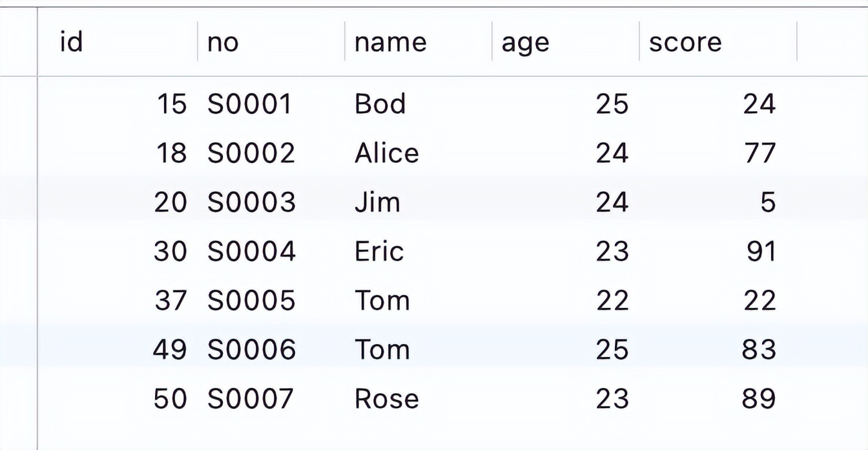The width and height of the screenshot is (868, 450).
Task: Click the age column header
Action: tap(524, 43)
